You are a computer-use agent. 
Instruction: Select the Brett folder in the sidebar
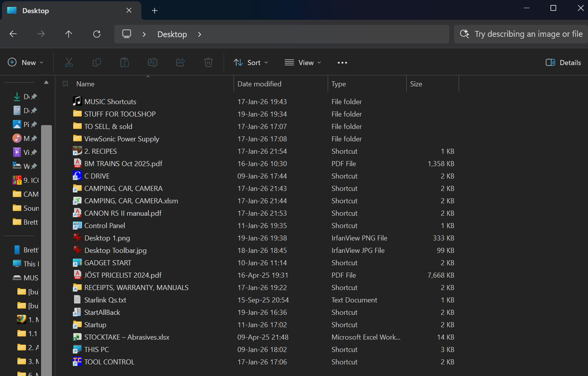point(26,222)
